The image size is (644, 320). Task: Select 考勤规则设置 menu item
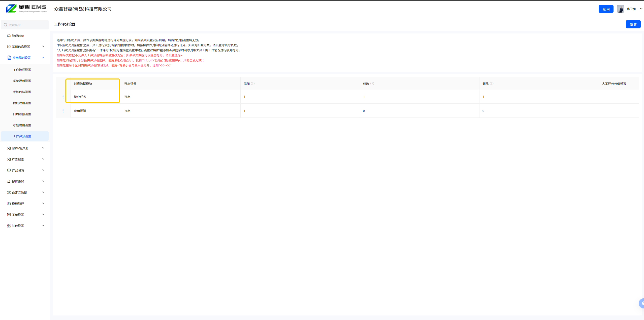pyautogui.click(x=22, y=125)
